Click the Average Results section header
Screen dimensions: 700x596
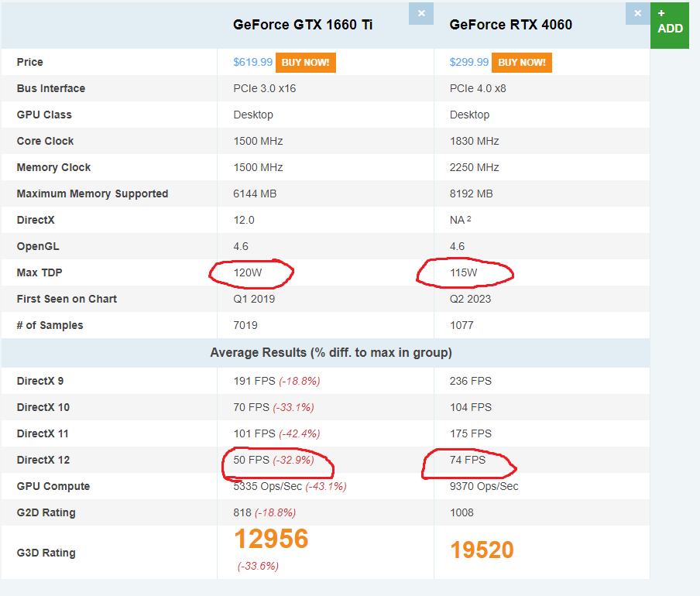pyautogui.click(x=331, y=352)
